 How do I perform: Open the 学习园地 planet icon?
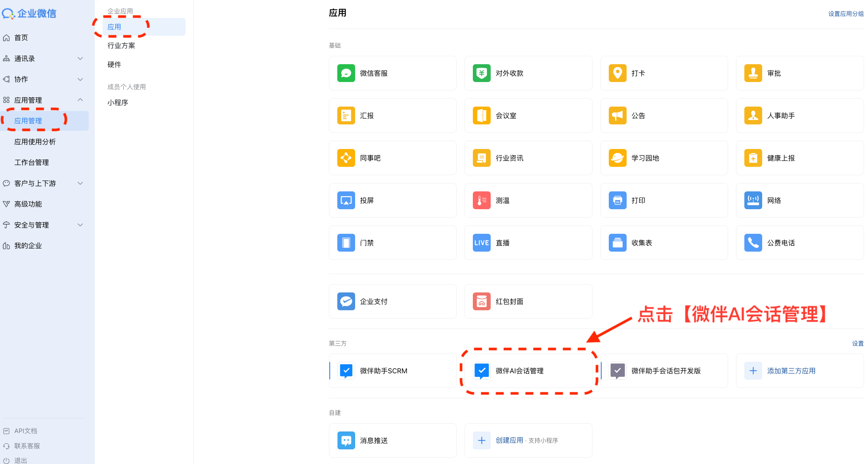pos(618,158)
